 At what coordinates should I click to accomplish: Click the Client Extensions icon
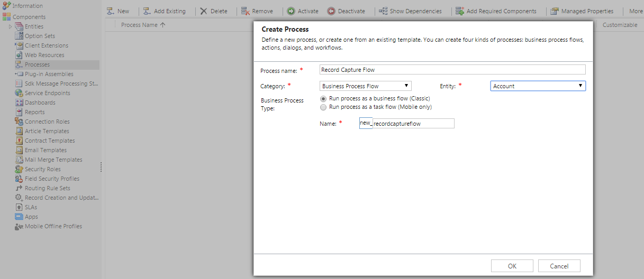point(19,45)
